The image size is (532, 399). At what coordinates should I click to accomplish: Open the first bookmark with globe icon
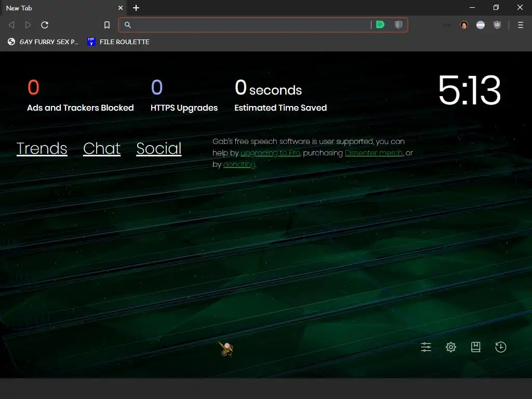[43, 42]
